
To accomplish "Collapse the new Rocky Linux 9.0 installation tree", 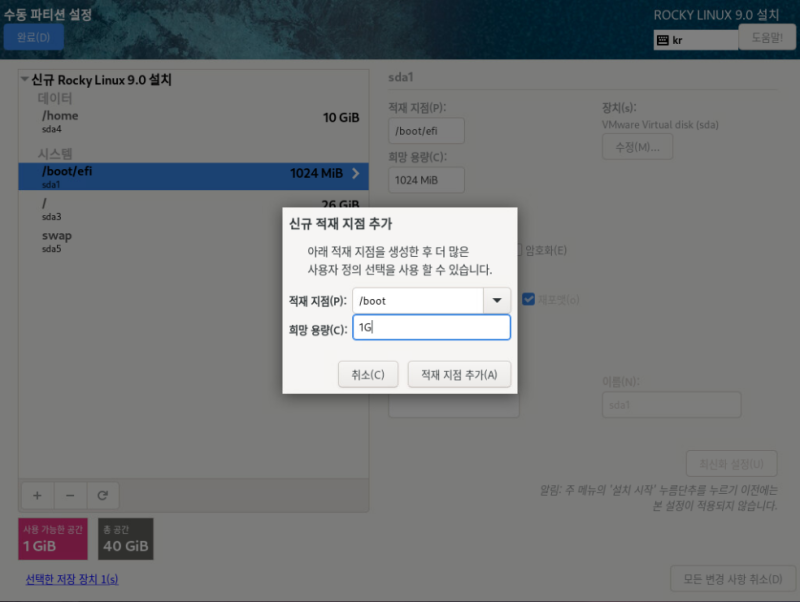I will coord(24,79).
